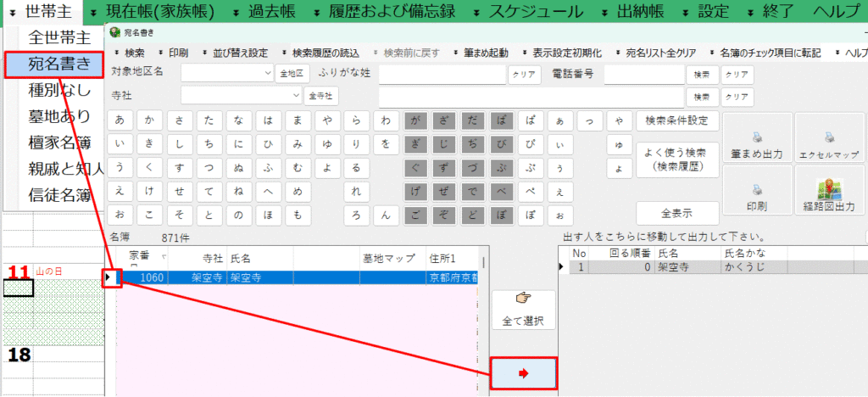Click the 全表示 button
868x397 pixels.
676,212
